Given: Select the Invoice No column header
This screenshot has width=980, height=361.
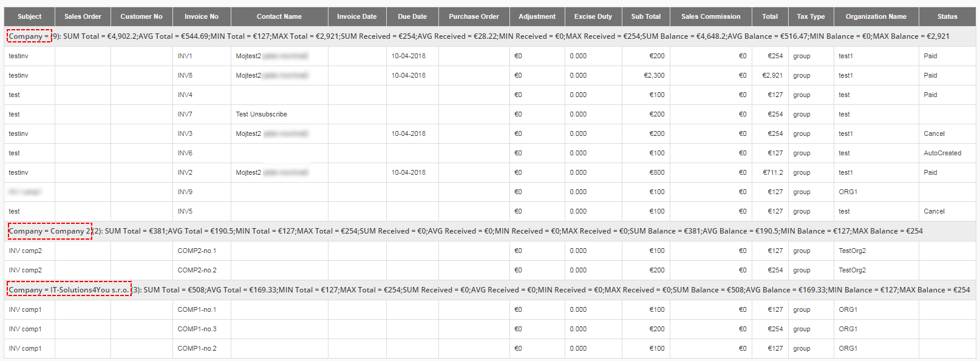Looking at the screenshot, I should (x=202, y=16).
